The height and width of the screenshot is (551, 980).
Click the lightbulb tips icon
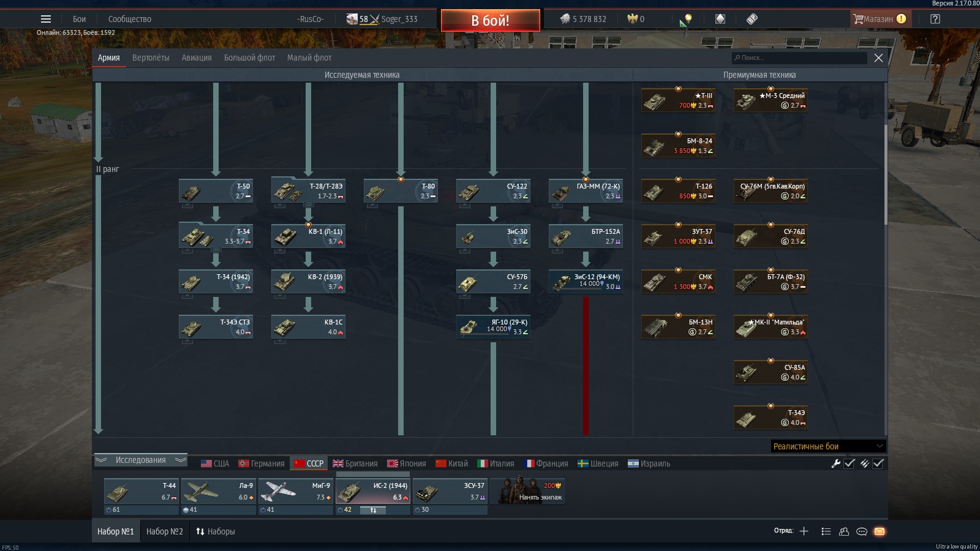687,19
